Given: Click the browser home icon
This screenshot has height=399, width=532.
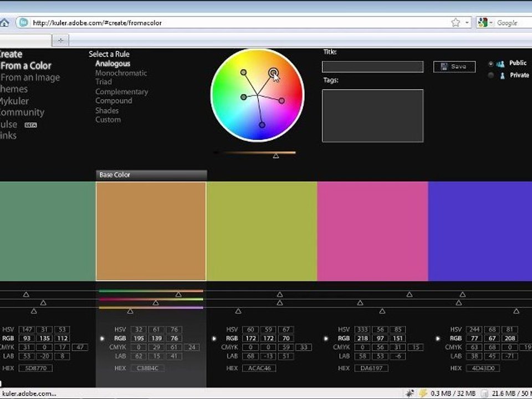Looking at the screenshot, I should [4, 23].
